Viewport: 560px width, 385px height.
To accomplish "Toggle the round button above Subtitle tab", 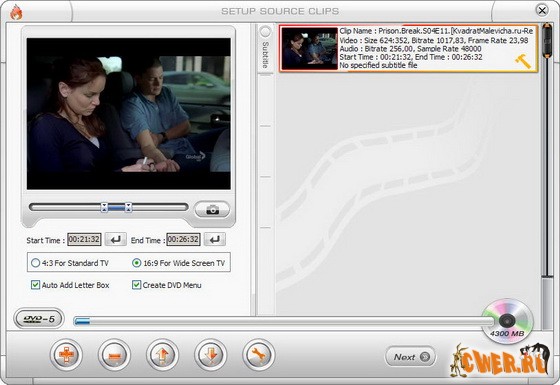I will (x=265, y=32).
